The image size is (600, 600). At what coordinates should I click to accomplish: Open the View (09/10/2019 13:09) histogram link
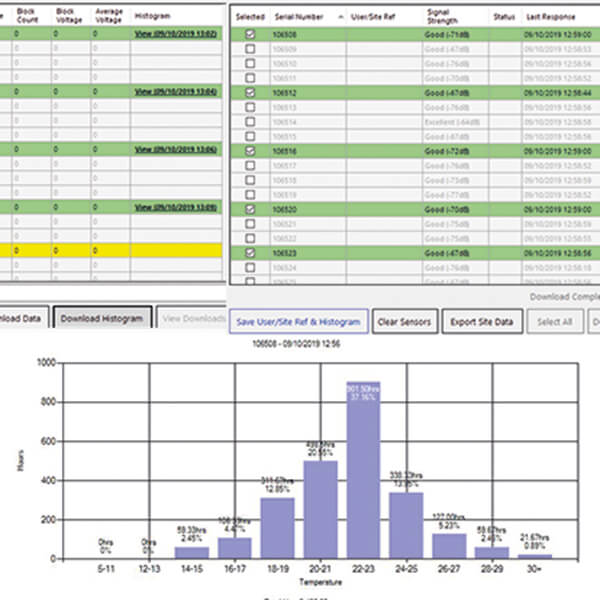[x=175, y=208]
